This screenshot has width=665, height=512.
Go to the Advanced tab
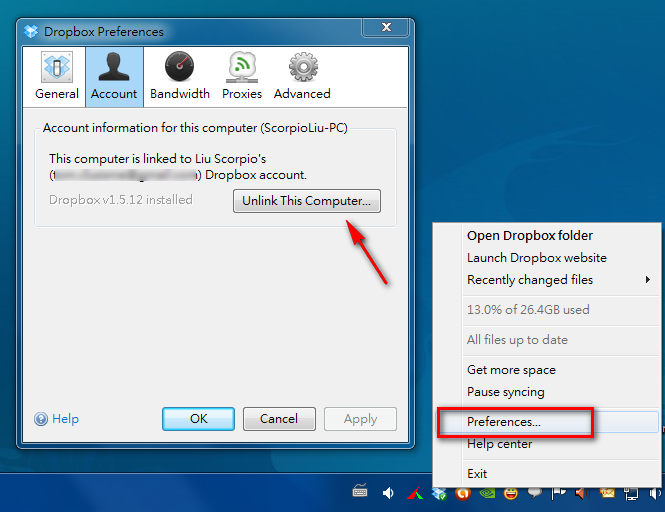[x=302, y=76]
